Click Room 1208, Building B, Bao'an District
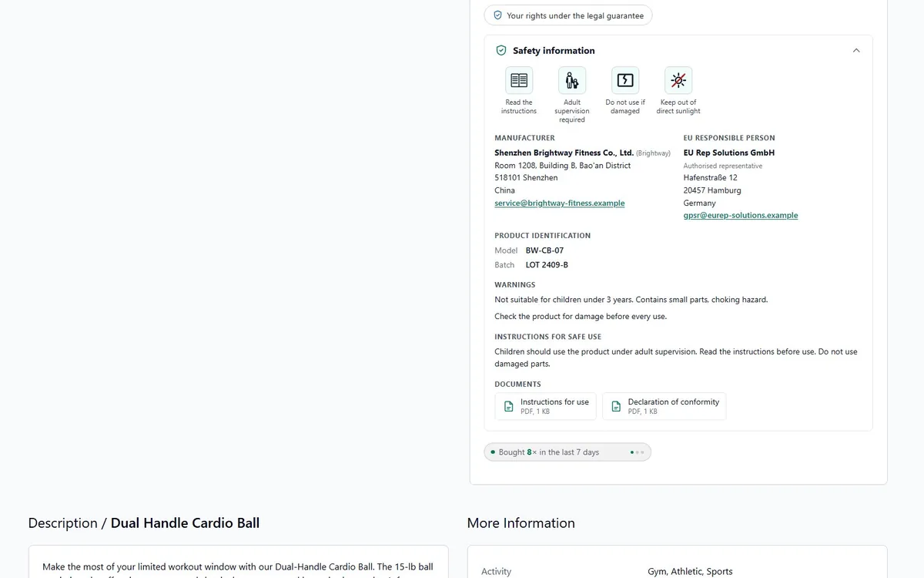This screenshot has width=924, height=578. click(563, 166)
